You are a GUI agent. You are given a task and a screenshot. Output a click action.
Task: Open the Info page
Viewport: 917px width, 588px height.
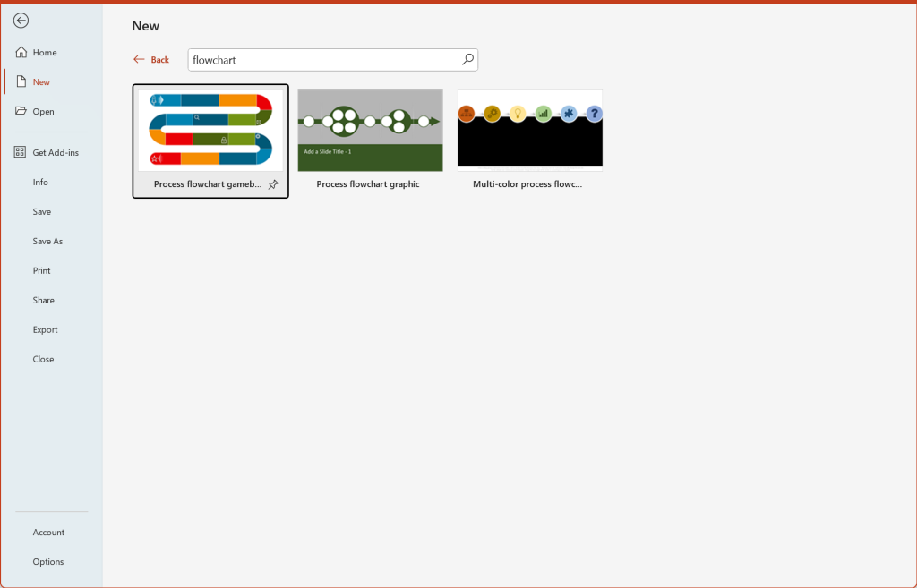coord(51,183)
